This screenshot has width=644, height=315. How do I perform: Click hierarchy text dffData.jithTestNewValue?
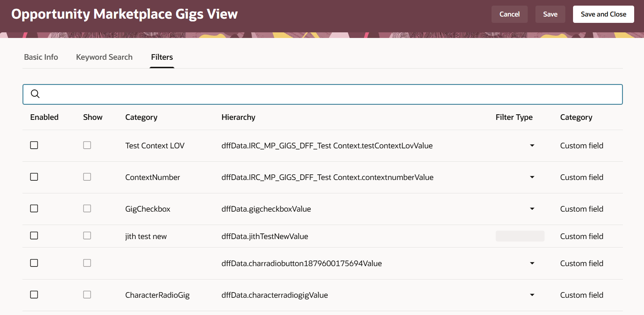(265, 236)
